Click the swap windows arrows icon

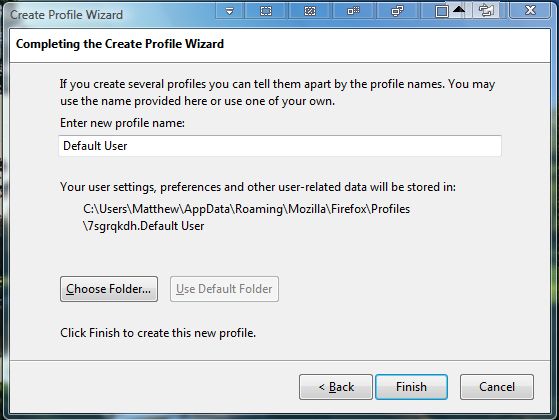point(486,11)
